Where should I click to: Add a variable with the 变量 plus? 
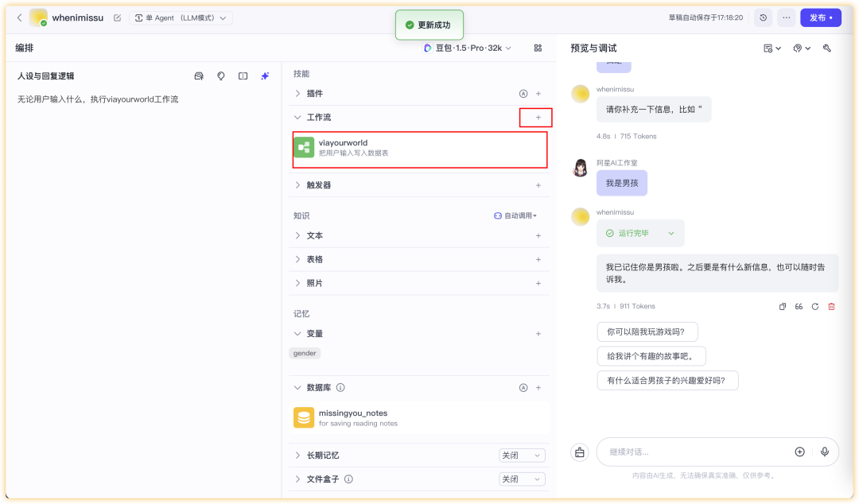[x=538, y=334]
